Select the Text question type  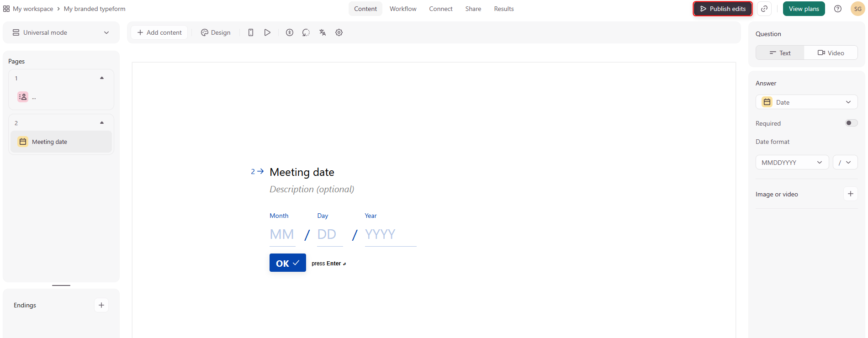click(780, 53)
